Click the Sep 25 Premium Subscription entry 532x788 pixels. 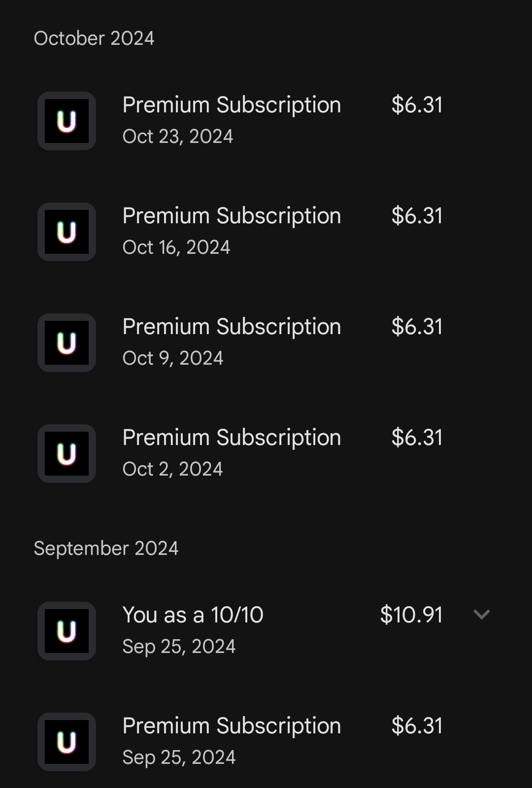(232, 725)
